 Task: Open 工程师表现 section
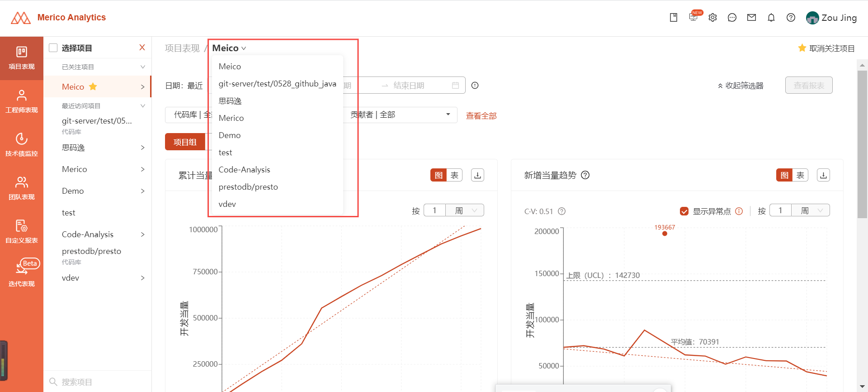21,102
